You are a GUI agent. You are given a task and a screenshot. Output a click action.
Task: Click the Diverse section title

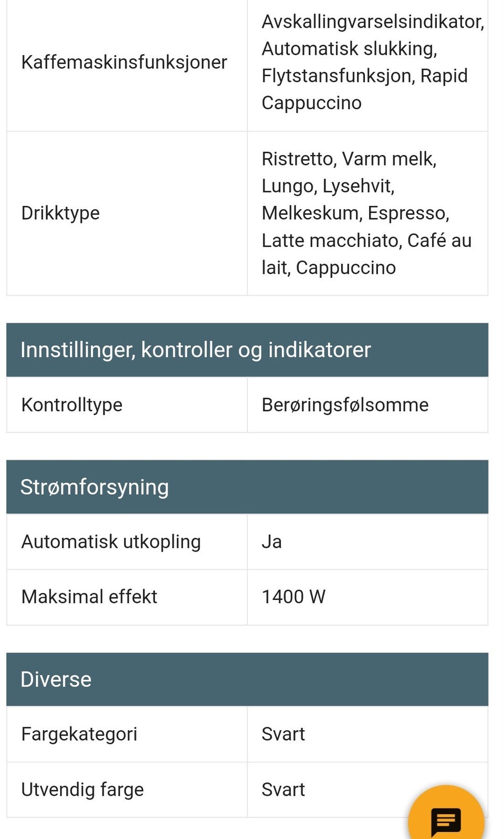pyautogui.click(x=55, y=679)
